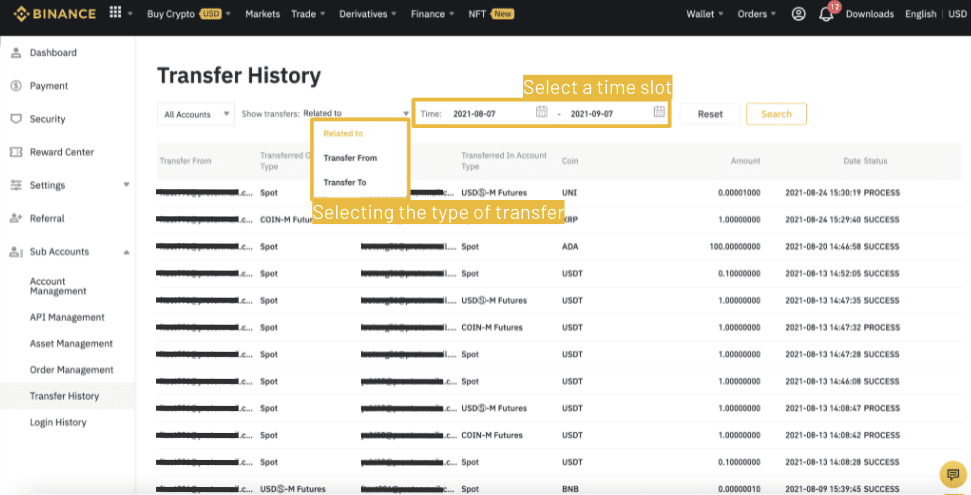Expand the Settings sidebar section
This screenshot has width=971, height=495.
(x=126, y=185)
